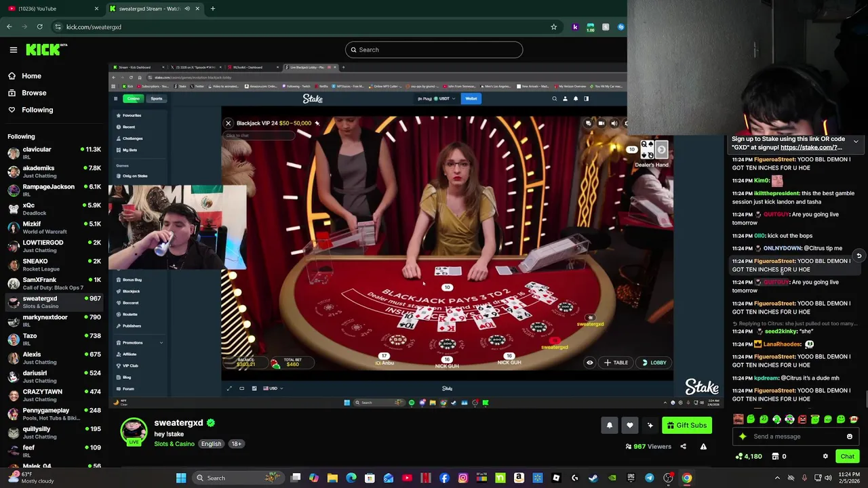The width and height of the screenshot is (868, 488).
Task: Open Windows Start menu
Action: 181,478
